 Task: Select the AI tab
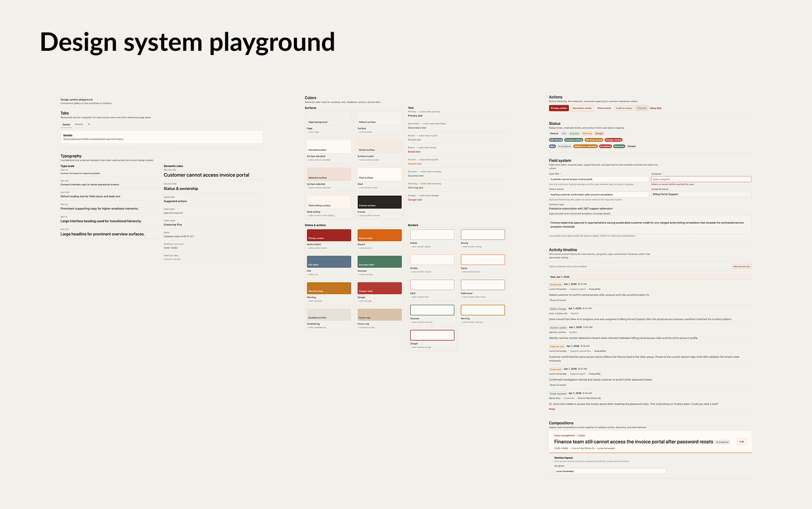[x=89, y=124]
